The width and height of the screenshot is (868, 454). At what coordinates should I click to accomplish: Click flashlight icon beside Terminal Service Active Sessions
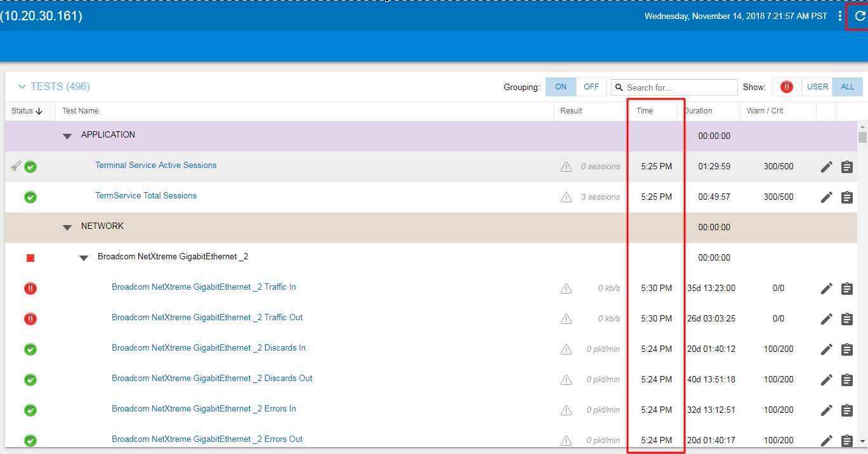[x=16, y=166]
